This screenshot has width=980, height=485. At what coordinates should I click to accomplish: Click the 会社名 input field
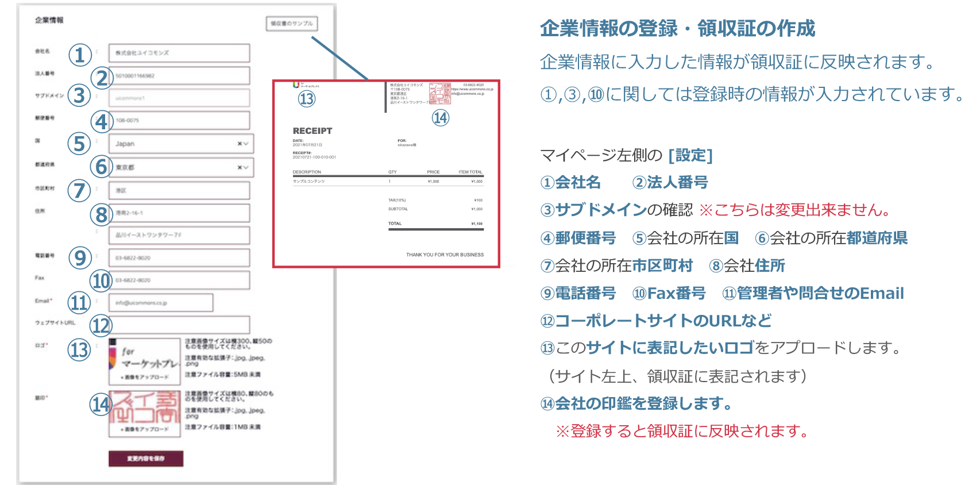point(179,53)
